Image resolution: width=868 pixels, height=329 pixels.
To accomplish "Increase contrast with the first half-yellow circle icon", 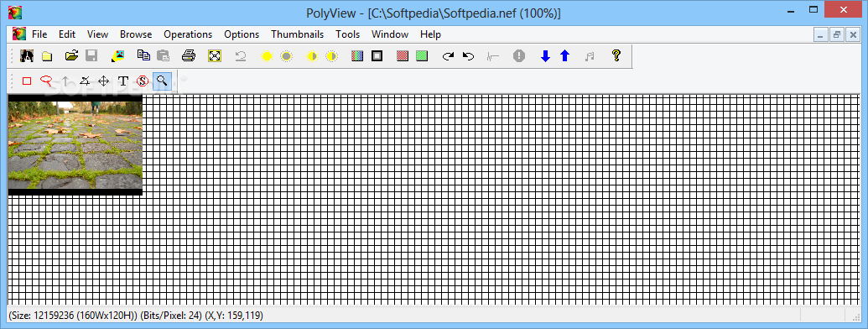I will coord(312,56).
